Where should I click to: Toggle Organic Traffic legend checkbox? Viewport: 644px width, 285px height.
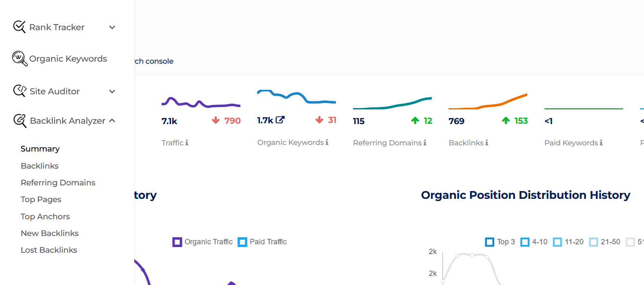177,242
